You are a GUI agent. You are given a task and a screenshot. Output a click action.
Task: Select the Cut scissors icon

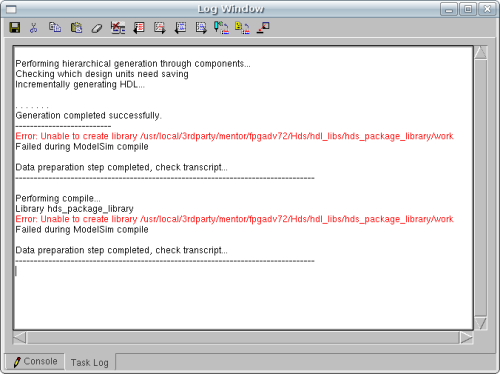point(33,28)
